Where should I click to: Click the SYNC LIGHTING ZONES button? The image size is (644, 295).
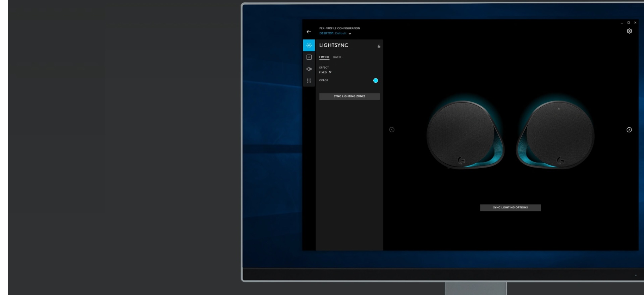[x=350, y=97]
